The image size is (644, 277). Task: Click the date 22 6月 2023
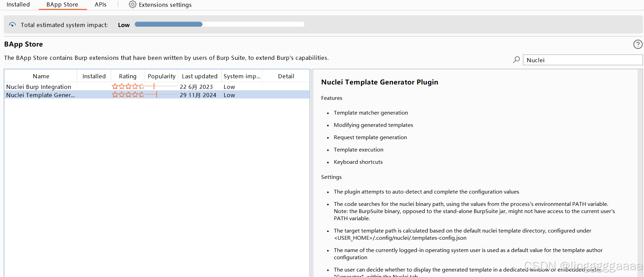[196, 87]
